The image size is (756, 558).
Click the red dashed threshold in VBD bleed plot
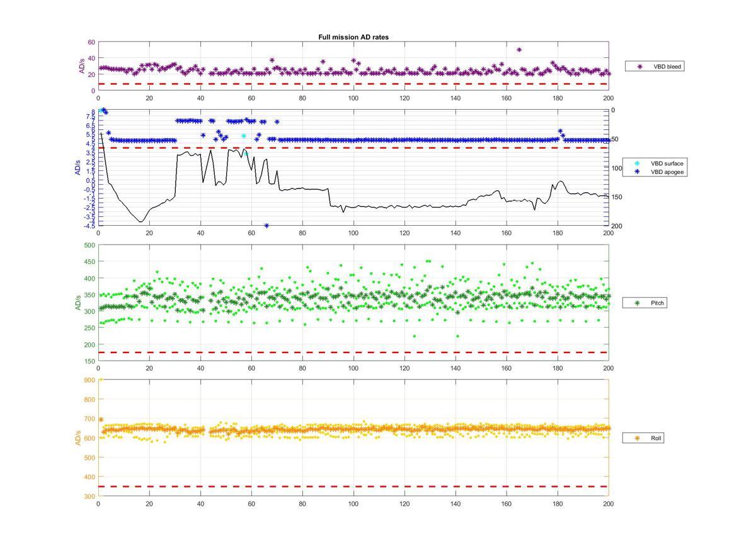(353, 84)
